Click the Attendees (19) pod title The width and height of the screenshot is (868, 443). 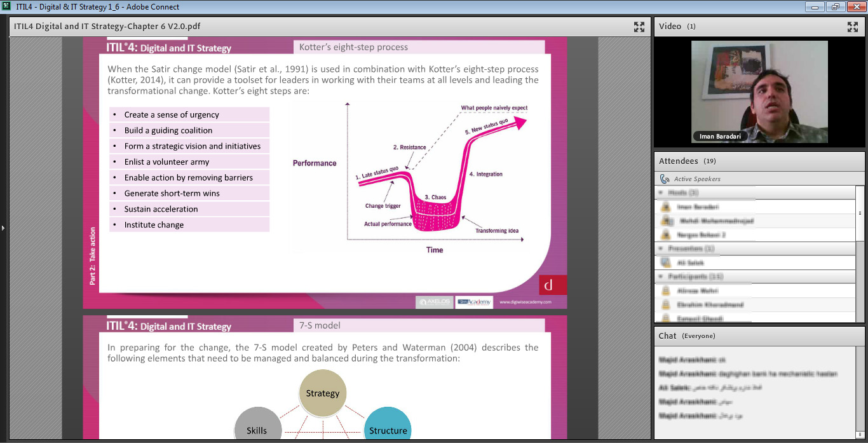[x=688, y=161]
